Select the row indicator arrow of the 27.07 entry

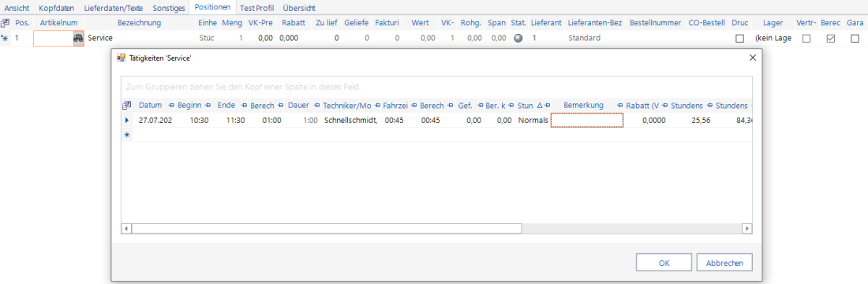point(127,120)
